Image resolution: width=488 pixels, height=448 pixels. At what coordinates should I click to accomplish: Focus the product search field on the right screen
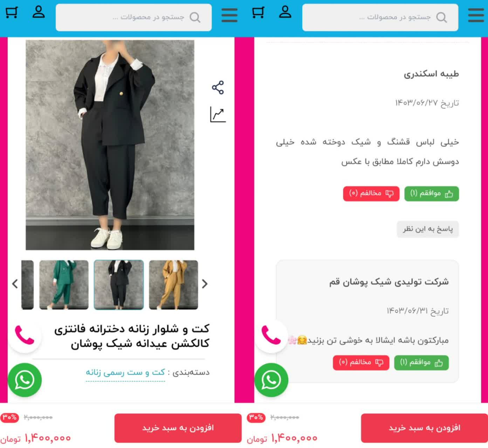pyautogui.click(x=380, y=17)
